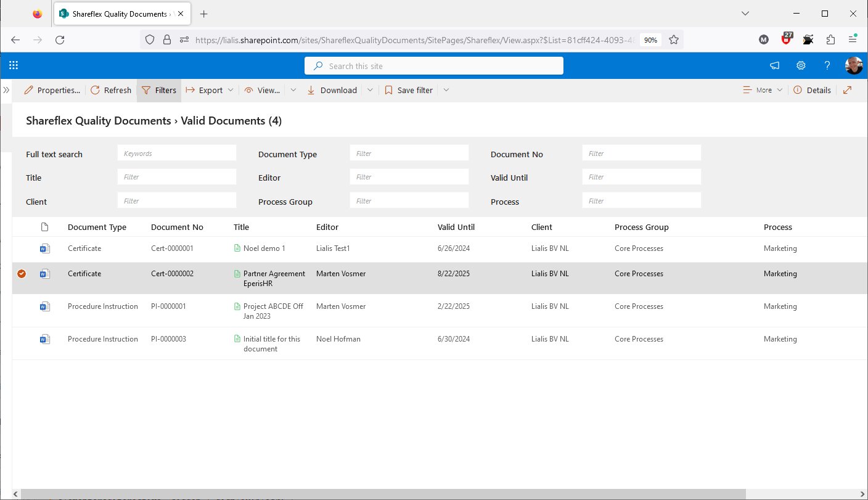Viewport: 868px width, 500px height.
Task: Click the Properties toolbar button
Action: (x=52, y=90)
